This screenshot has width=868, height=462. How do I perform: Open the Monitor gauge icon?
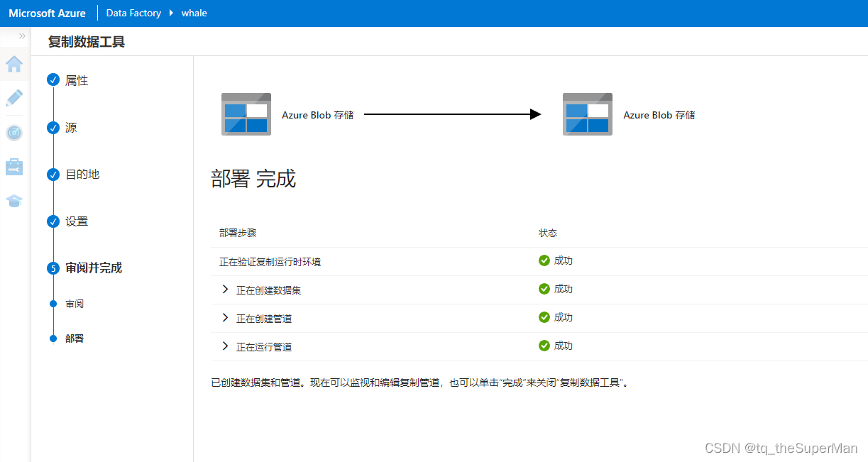[x=14, y=133]
